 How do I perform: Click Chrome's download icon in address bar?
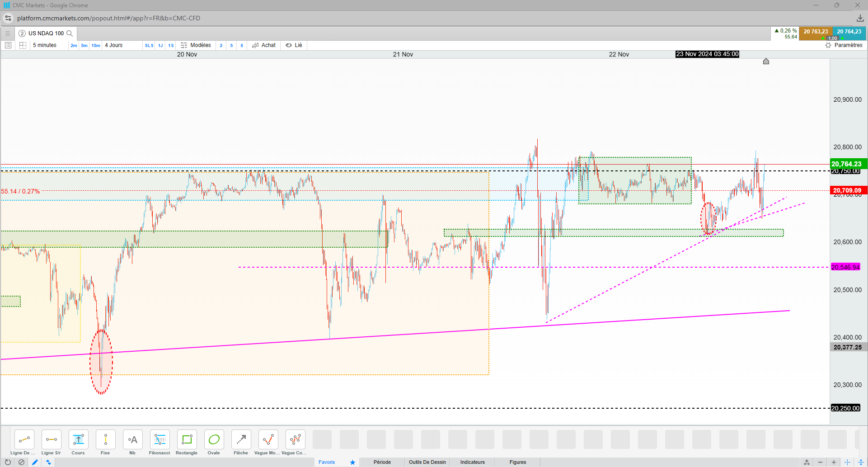tap(860, 18)
